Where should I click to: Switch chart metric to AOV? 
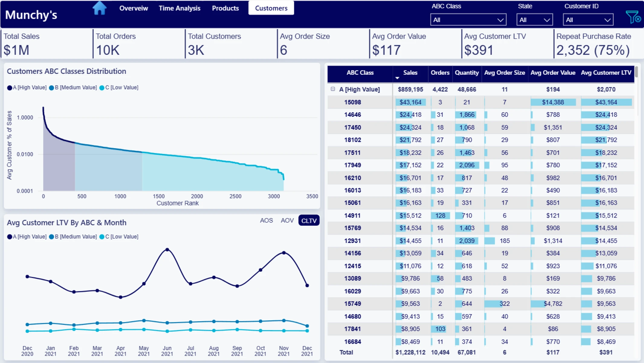point(287,221)
